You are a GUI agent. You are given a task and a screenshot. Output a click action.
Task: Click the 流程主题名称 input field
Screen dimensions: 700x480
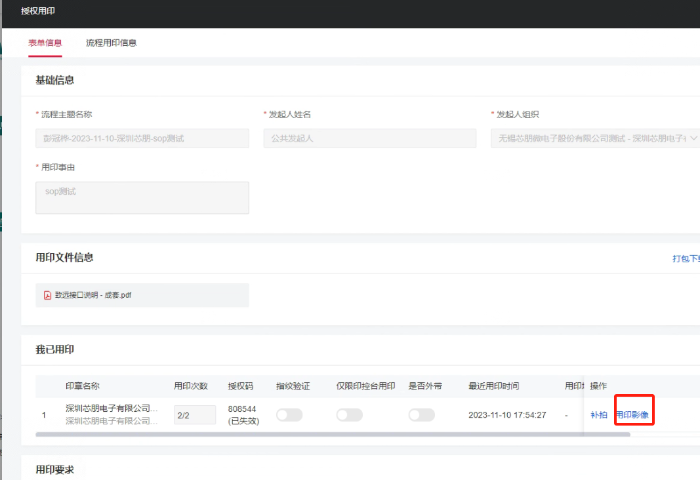pyautogui.click(x=142, y=139)
